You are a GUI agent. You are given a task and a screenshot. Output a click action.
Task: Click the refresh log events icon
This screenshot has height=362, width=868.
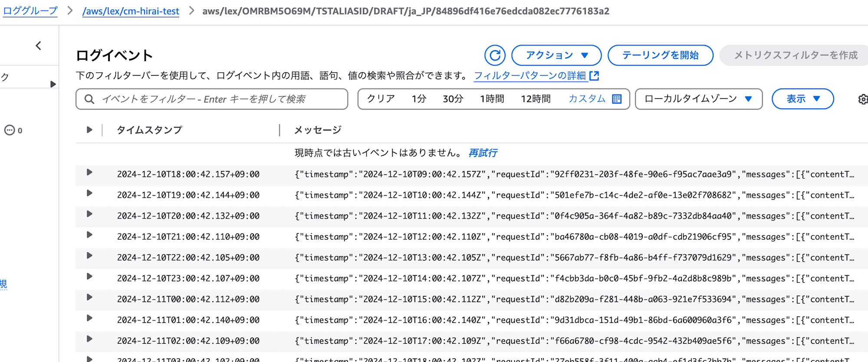pyautogui.click(x=495, y=55)
